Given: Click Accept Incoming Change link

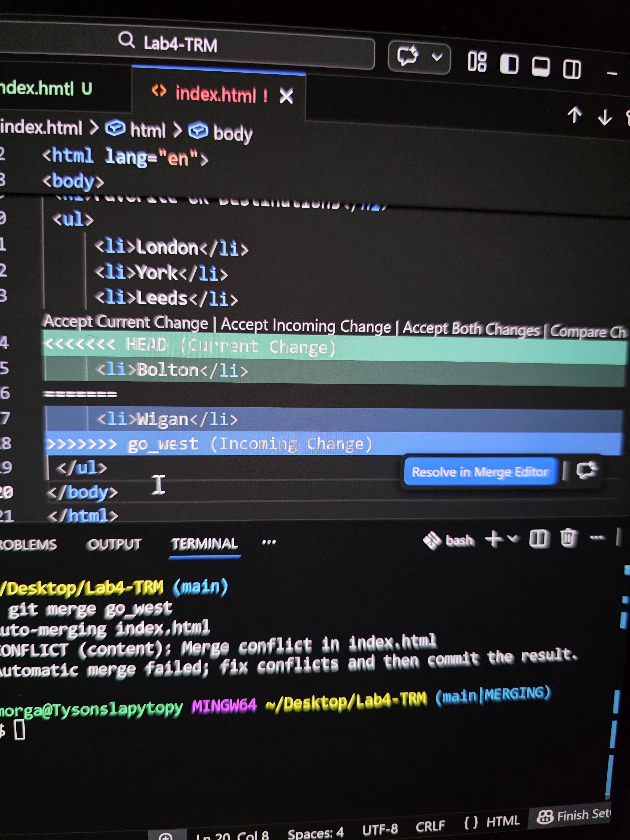Looking at the screenshot, I should 306,326.
